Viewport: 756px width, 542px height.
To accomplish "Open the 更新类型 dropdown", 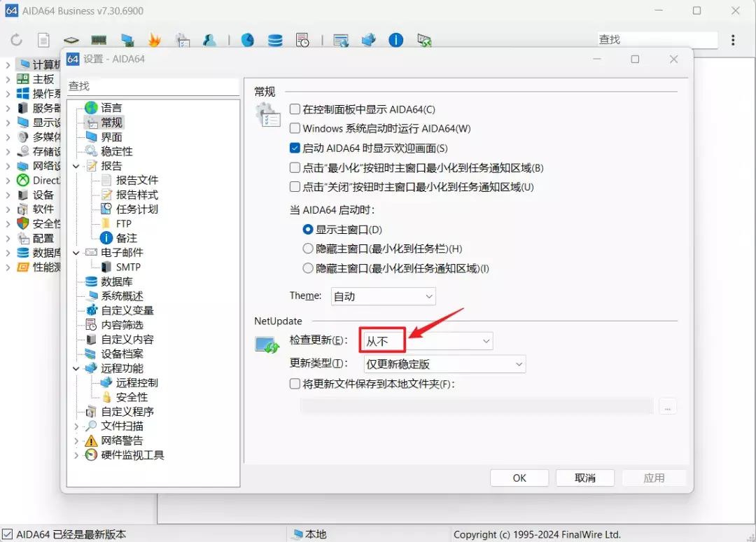I will tap(444, 364).
